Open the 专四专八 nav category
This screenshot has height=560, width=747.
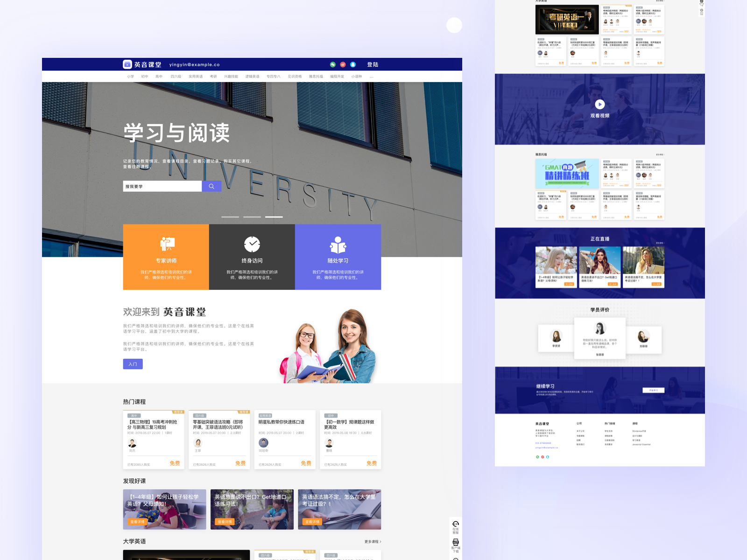tap(274, 77)
